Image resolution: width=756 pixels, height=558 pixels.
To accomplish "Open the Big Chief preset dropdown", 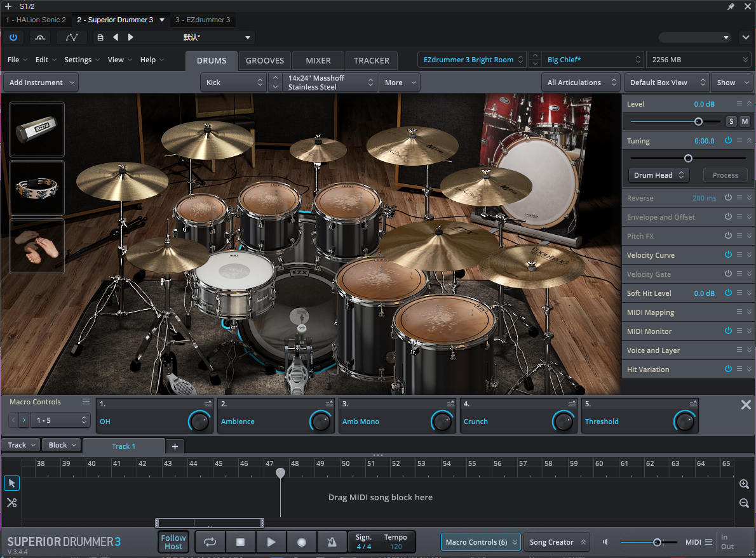I will coord(593,60).
